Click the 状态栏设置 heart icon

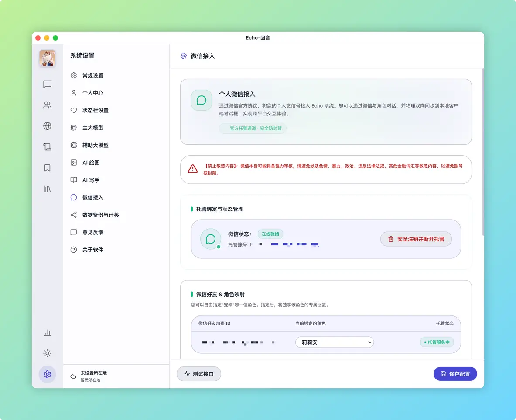[x=74, y=110]
